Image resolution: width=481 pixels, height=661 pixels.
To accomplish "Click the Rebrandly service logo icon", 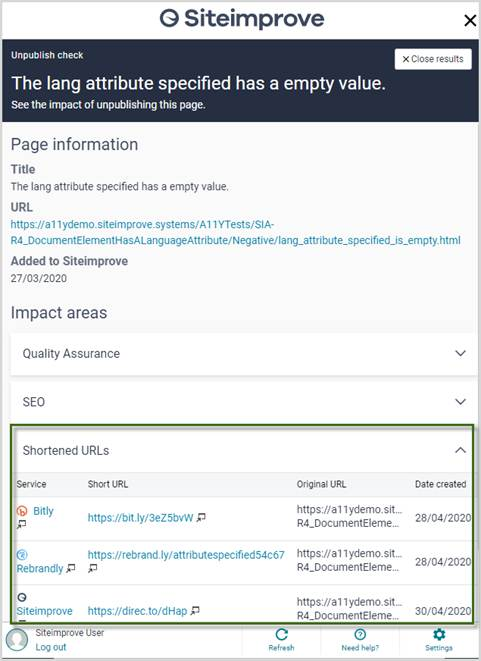I will point(22,555).
